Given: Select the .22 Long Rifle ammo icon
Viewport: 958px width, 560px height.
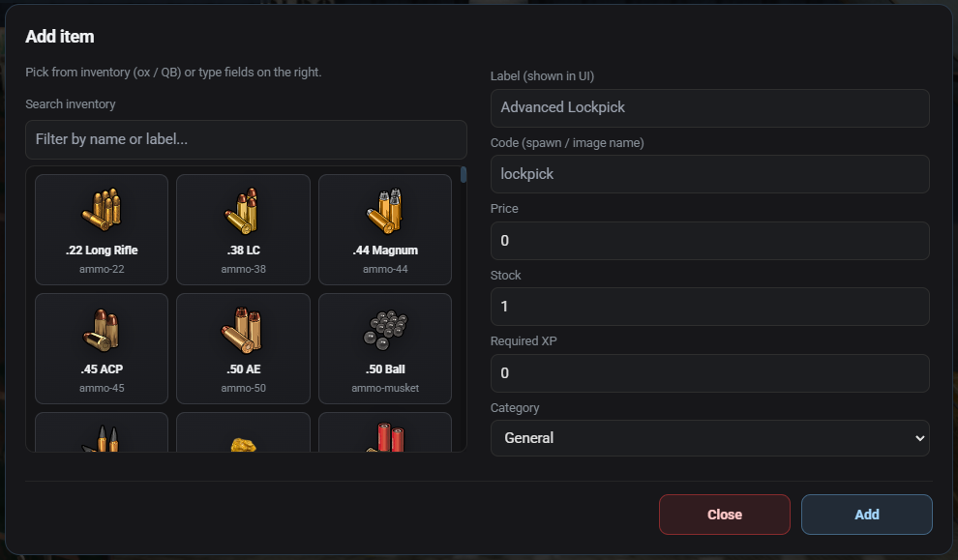Looking at the screenshot, I should click(102, 210).
